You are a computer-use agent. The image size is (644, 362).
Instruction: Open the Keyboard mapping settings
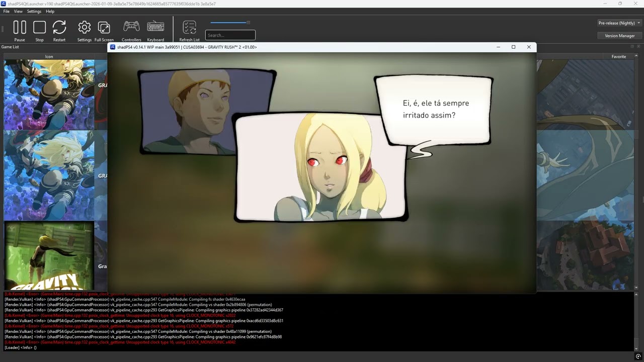(155, 27)
